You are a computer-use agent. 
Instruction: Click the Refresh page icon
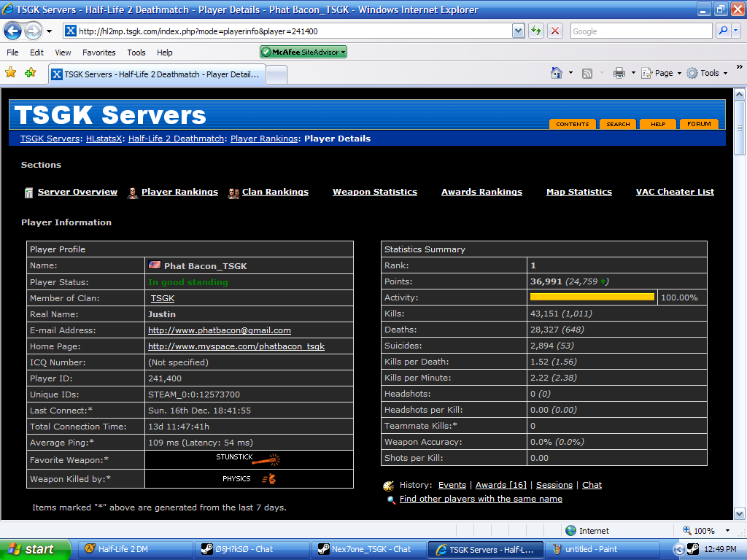(x=536, y=31)
